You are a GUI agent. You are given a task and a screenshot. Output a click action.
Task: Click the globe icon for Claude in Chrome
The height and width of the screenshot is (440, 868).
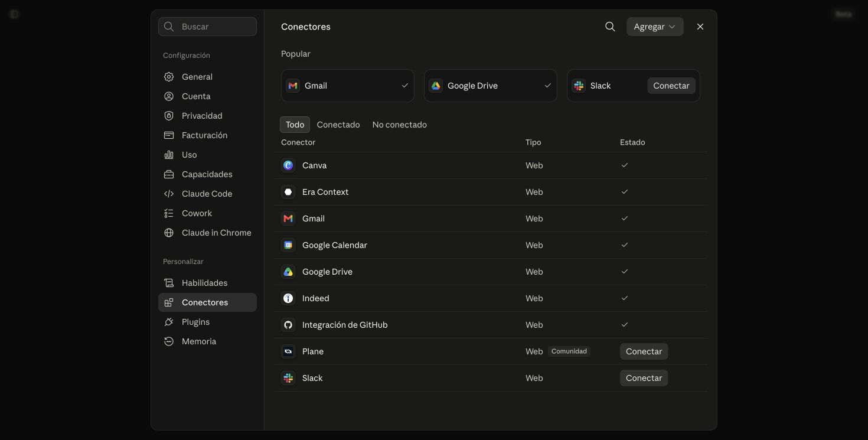coord(169,233)
